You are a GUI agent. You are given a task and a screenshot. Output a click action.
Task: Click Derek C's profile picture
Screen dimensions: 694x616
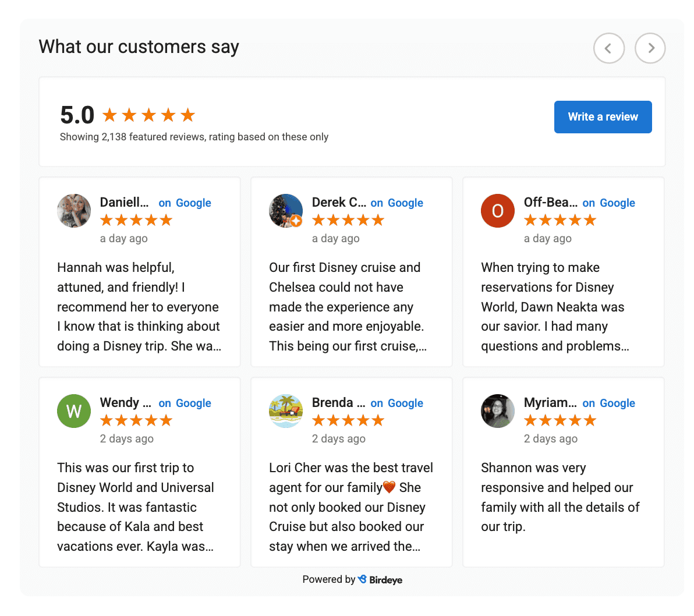286,211
